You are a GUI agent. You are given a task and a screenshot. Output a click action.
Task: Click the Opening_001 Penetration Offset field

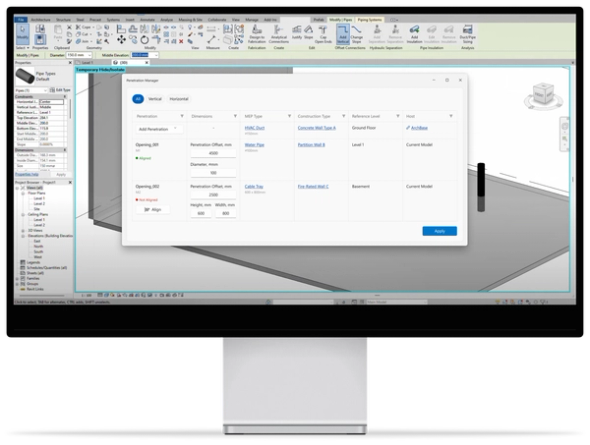pyautogui.click(x=213, y=153)
